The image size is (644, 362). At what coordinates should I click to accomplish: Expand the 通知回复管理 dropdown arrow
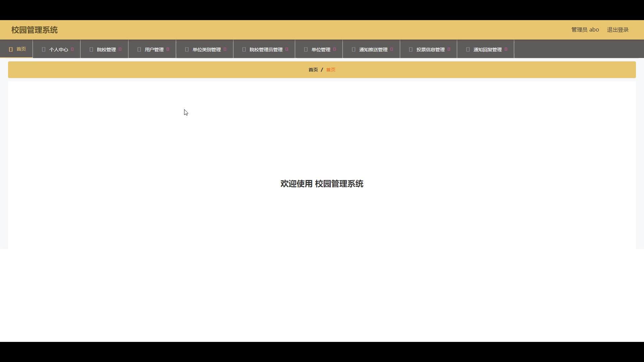point(506,49)
